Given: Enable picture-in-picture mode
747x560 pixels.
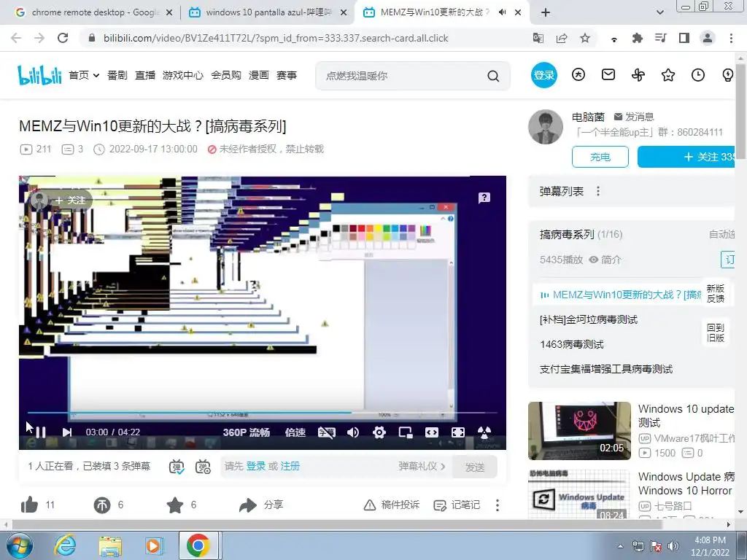Looking at the screenshot, I should click(x=406, y=432).
